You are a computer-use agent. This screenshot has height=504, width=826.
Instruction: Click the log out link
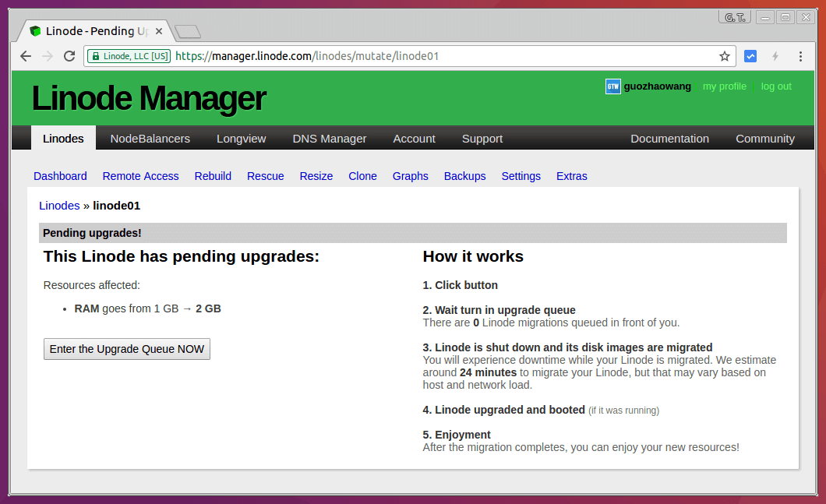pyautogui.click(x=775, y=86)
